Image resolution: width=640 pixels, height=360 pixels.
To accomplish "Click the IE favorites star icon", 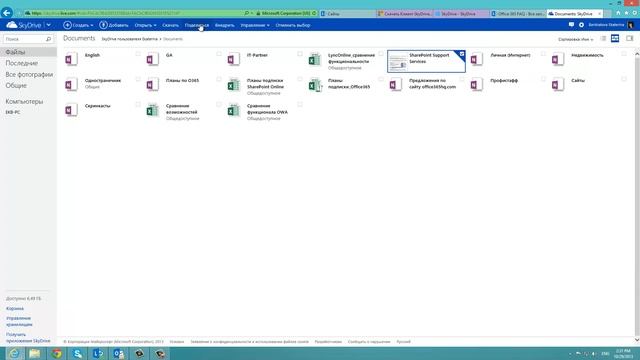I will coord(626,13).
